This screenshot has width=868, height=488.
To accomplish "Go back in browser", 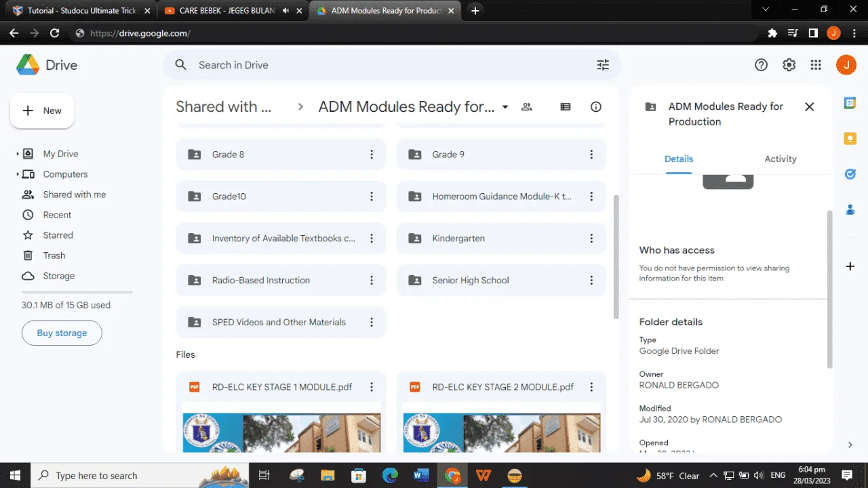I will 14,33.
